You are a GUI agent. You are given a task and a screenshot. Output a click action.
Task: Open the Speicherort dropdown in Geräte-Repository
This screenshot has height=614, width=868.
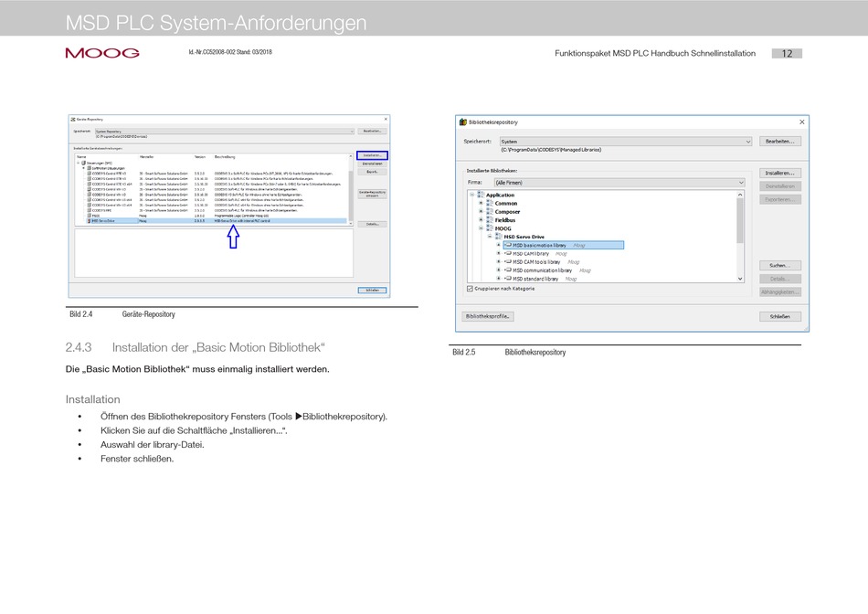(x=225, y=132)
